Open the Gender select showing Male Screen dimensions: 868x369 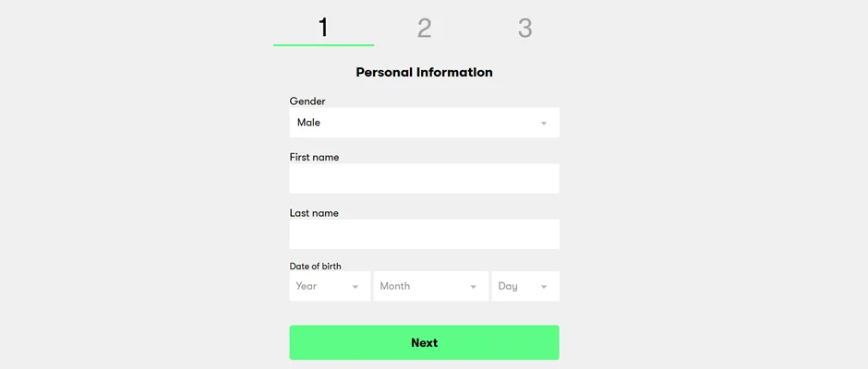[424, 123]
